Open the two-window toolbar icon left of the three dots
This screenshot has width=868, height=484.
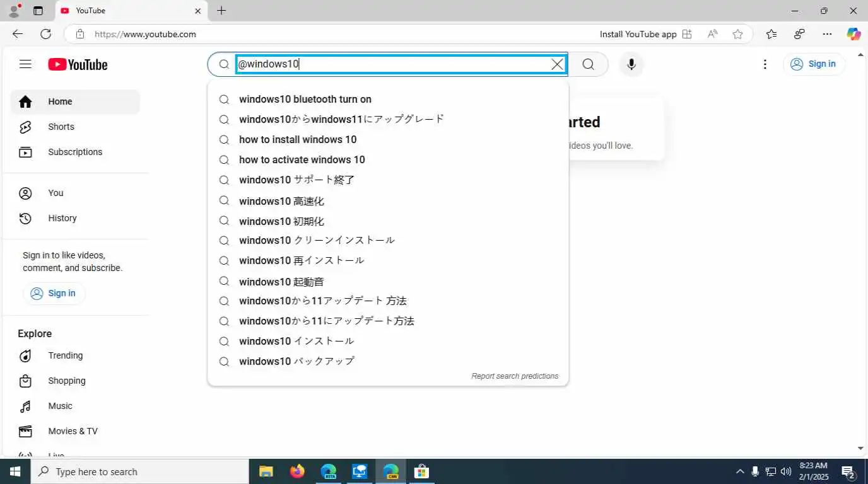click(x=799, y=34)
